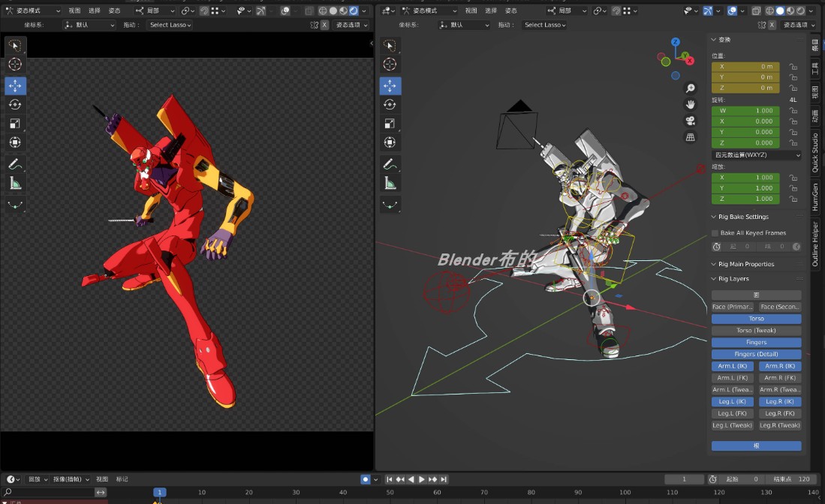Open the Select Lasso drag dropdown in left viewport
This screenshot has width=825, height=504.
pos(170,25)
